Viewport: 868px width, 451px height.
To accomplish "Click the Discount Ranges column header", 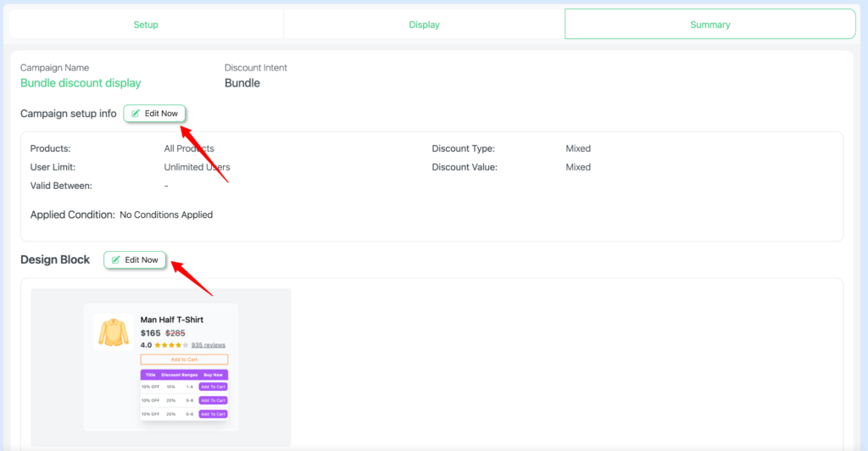I will (178, 374).
